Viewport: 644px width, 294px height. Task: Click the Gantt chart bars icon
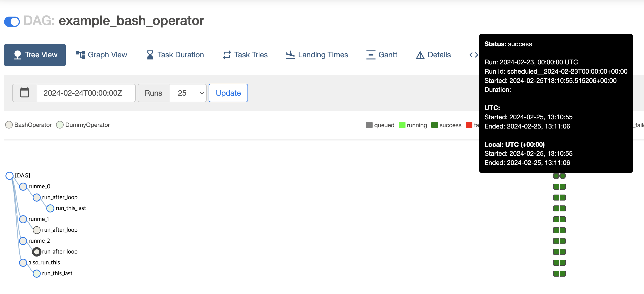(370, 55)
